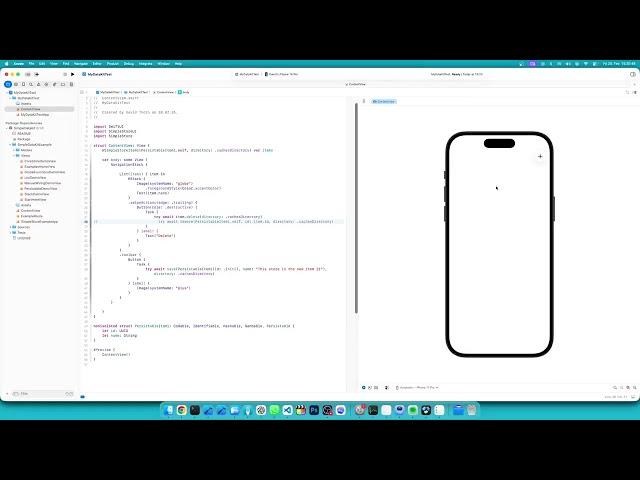Open MyDataKitTestApp file
This screenshot has width=640, height=480.
coord(35,115)
